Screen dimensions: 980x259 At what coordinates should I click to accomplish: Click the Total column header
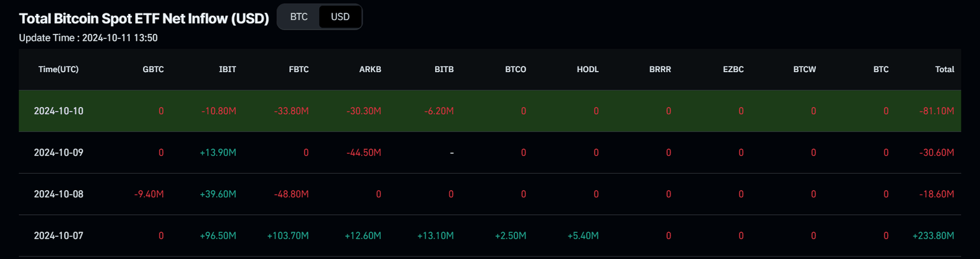(x=944, y=70)
